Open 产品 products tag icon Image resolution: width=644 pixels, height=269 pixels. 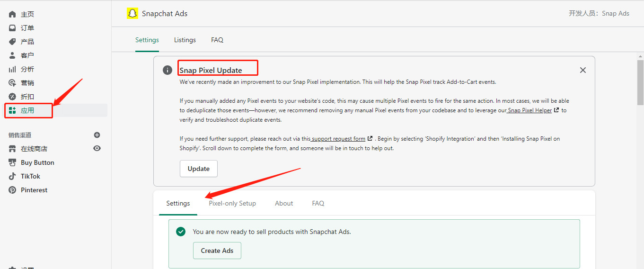coord(12,42)
